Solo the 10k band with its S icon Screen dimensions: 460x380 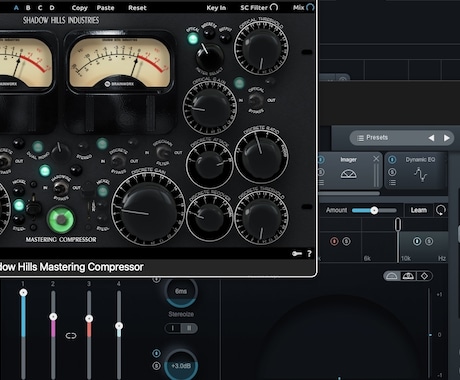(x=429, y=241)
